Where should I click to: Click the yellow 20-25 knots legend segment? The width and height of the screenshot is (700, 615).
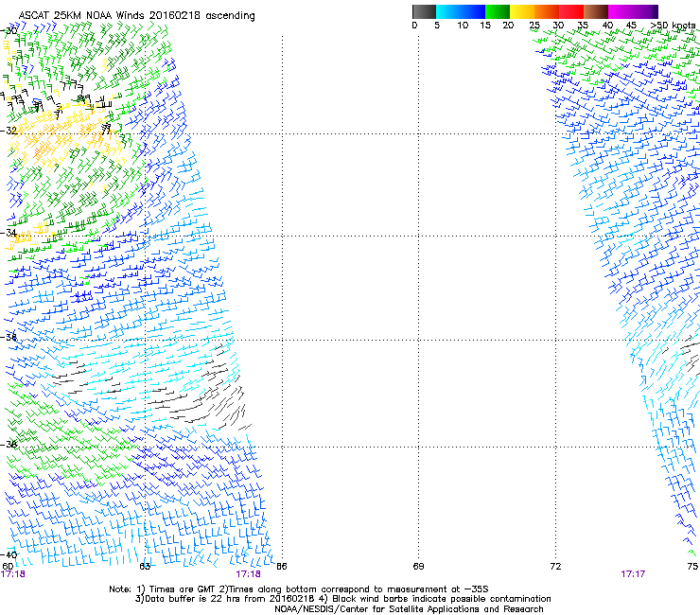pyautogui.click(x=522, y=11)
